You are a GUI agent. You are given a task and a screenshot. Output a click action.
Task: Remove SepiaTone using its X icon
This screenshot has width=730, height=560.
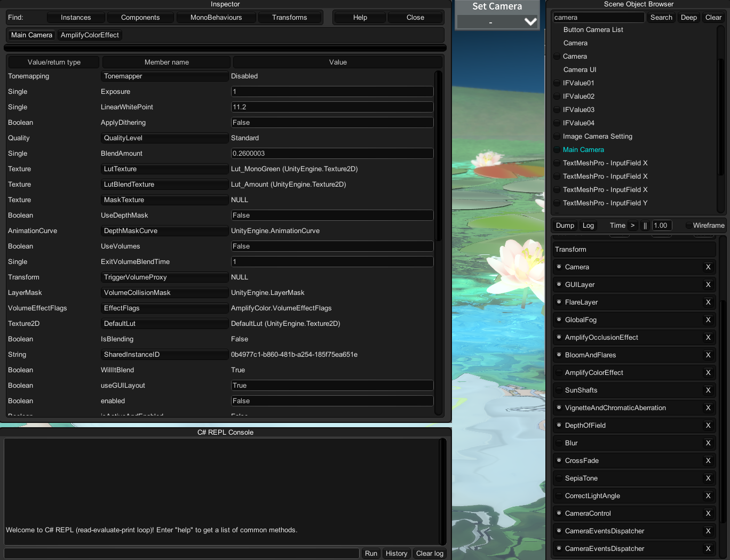click(708, 478)
